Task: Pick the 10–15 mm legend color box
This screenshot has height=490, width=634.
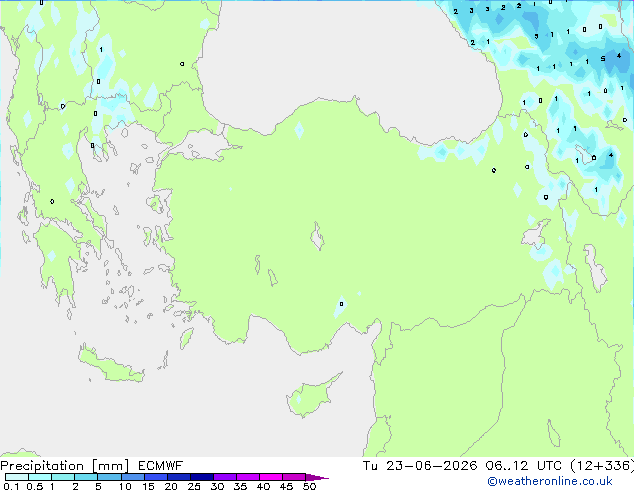Action: 133,477
